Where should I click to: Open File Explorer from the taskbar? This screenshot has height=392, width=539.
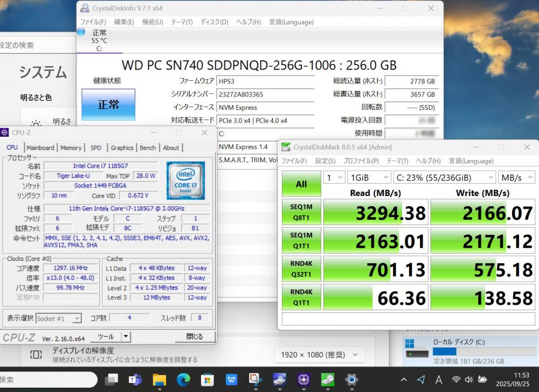pyautogui.click(x=160, y=379)
